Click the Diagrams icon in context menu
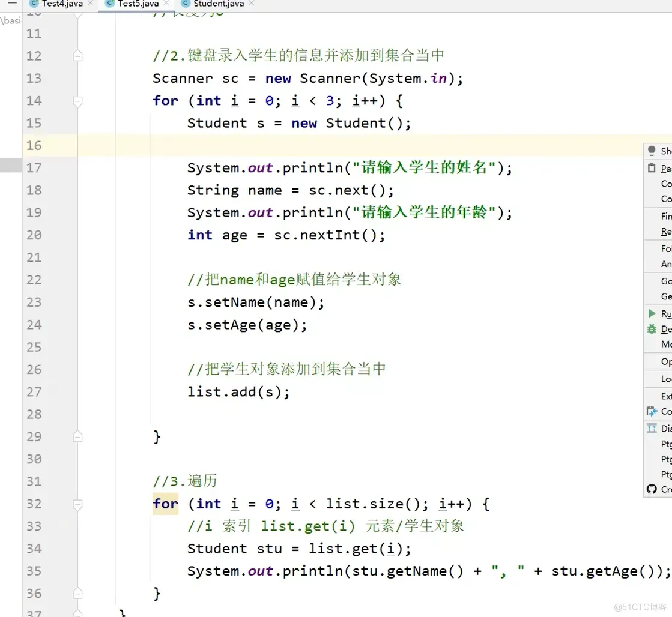 click(652, 428)
